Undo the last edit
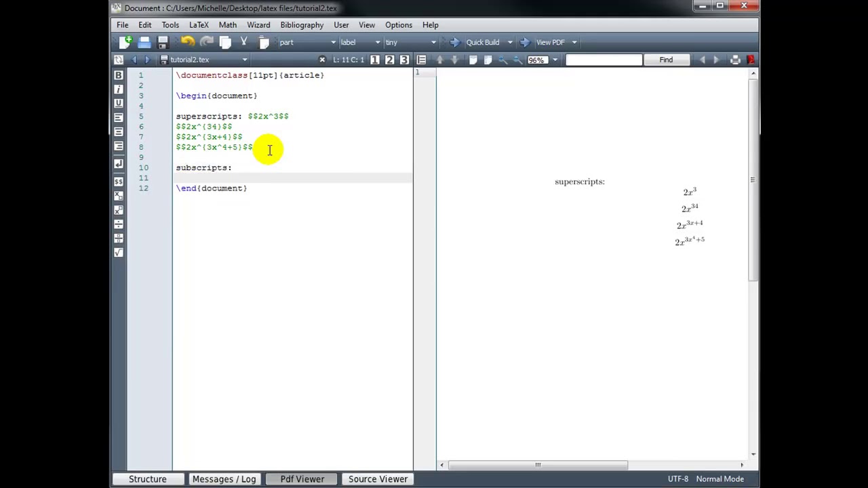This screenshot has height=488, width=868. tap(188, 42)
